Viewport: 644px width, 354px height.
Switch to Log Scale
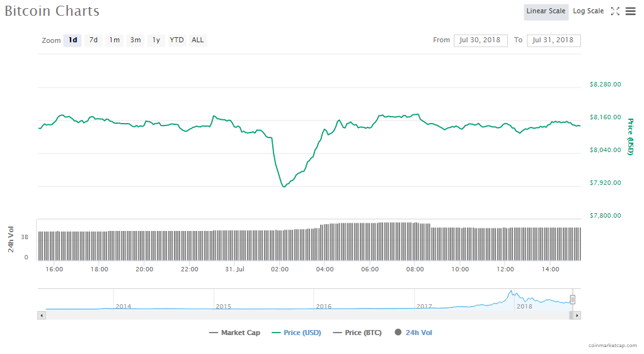click(x=588, y=11)
